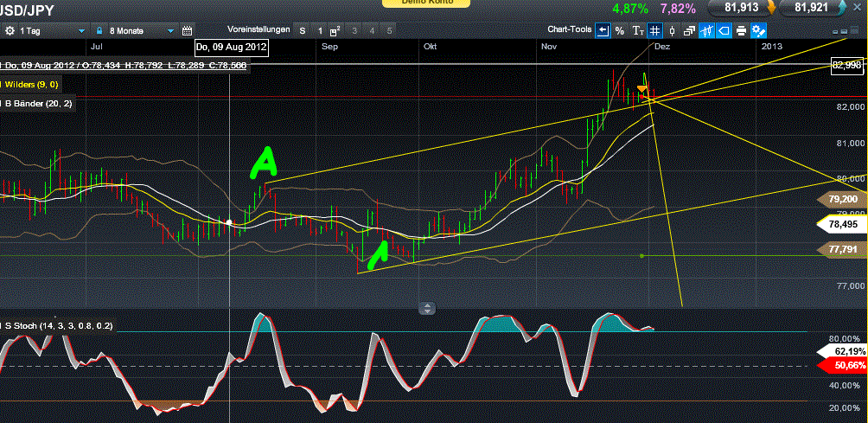Open the drawing settings gear-pencil tool
The height and width of the screenshot is (423, 868).
tap(759, 30)
